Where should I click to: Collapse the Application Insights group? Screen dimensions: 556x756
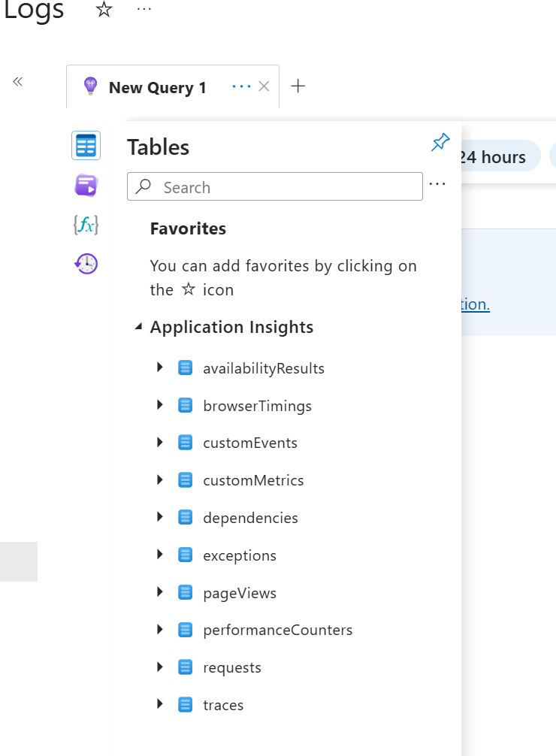coord(138,327)
